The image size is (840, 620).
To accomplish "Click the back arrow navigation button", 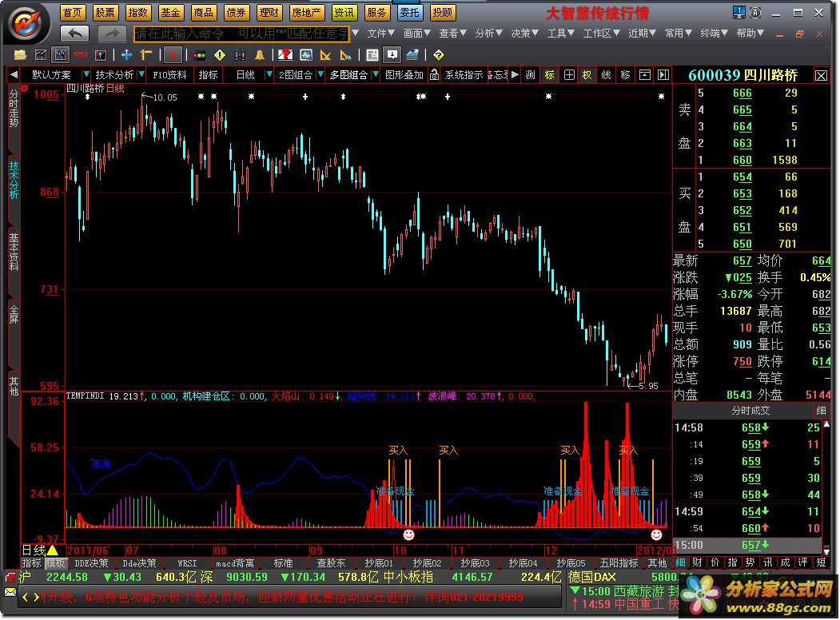I will 75,34.
